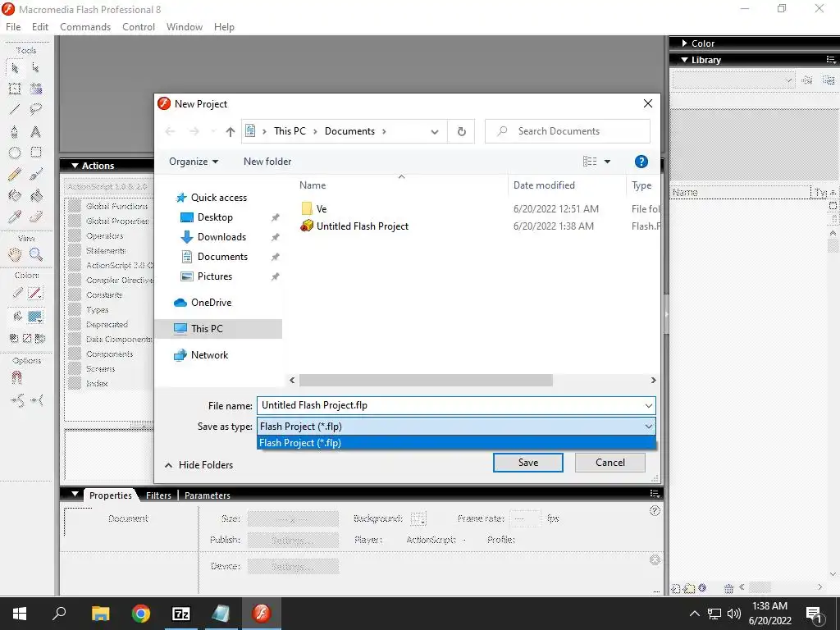
Task: Open the Library panel options menu
Action: [x=831, y=60]
